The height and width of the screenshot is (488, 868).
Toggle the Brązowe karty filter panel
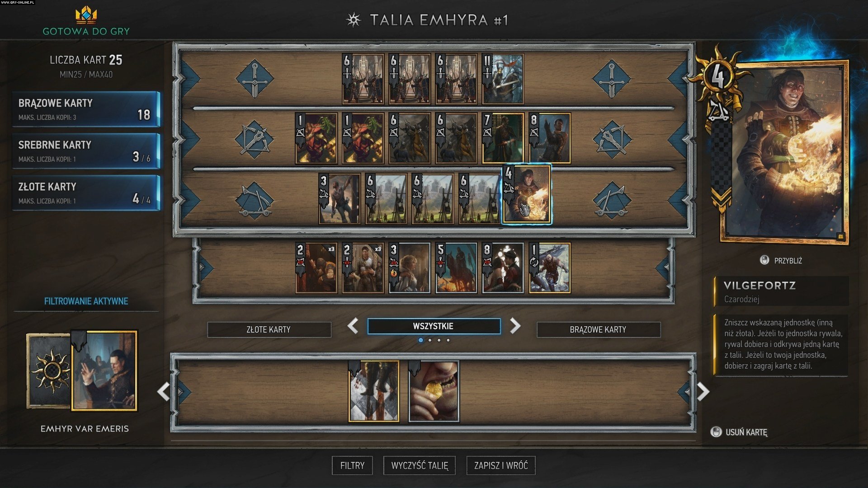[86, 109]
